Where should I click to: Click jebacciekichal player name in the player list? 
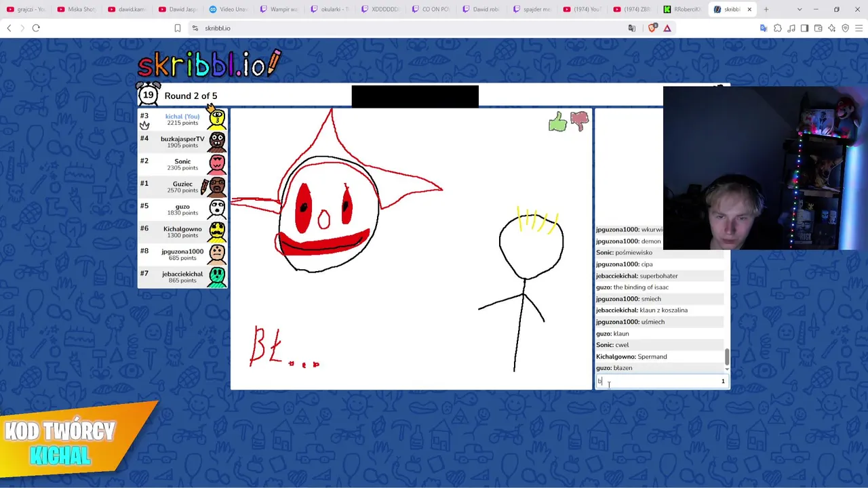pos(182,274)
